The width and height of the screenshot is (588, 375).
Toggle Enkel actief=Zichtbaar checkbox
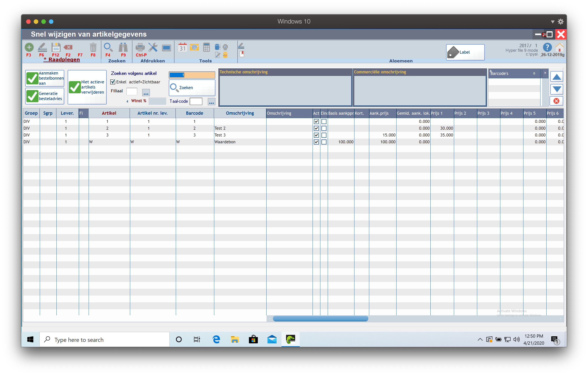[x=113, y=82]
